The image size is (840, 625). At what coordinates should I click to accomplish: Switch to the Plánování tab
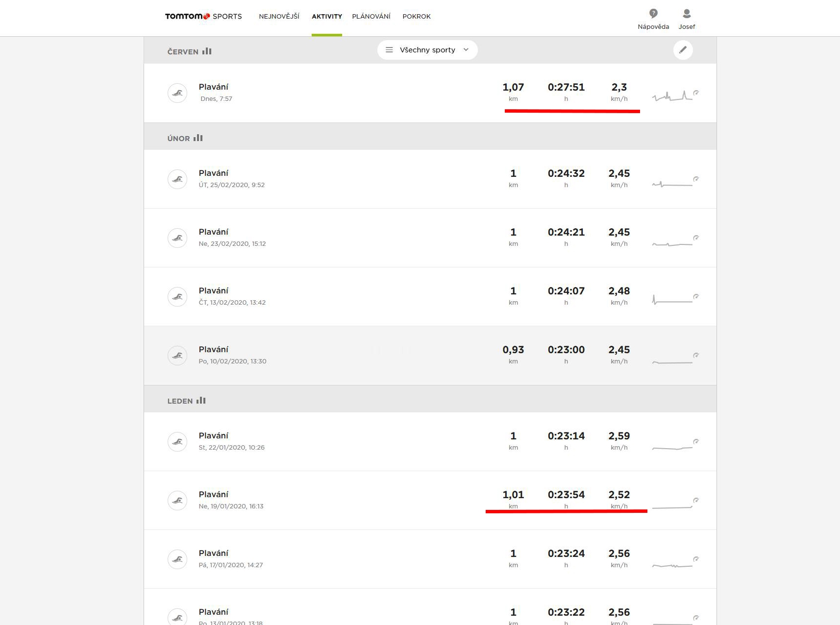pyautogui.click(x=371, y=17)
